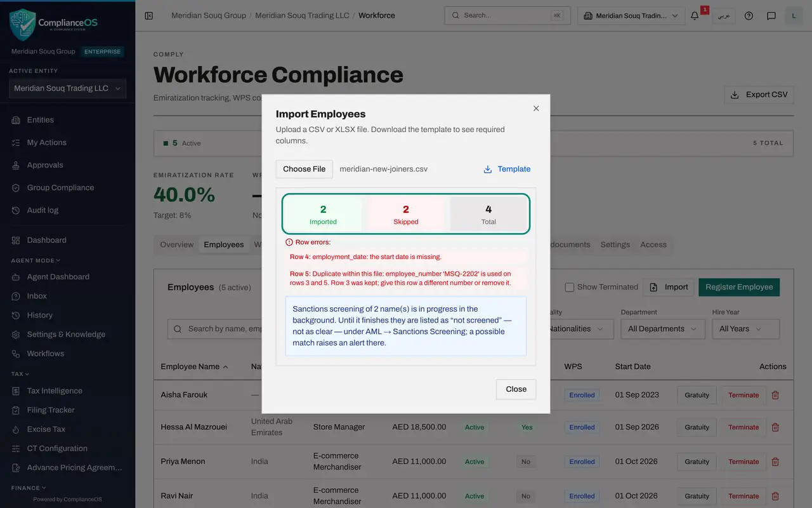Click the Approvals sidebar icon

click(16, 165)
